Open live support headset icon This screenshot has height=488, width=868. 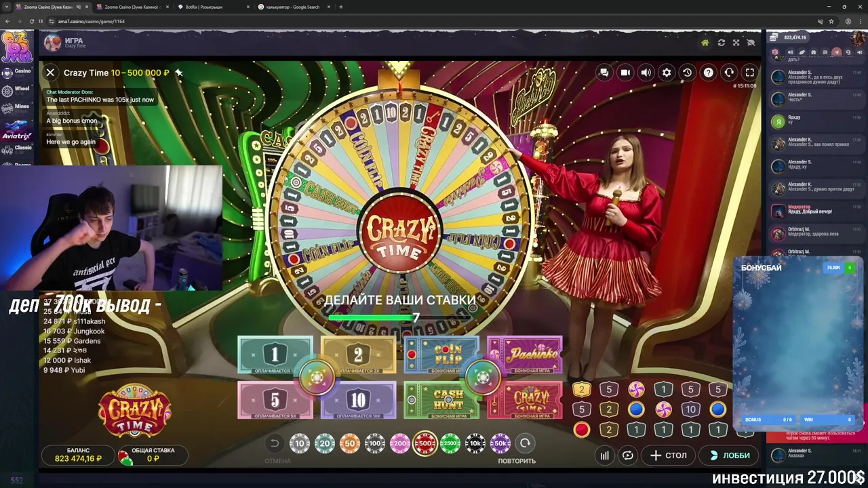click(x=729, y=73)
